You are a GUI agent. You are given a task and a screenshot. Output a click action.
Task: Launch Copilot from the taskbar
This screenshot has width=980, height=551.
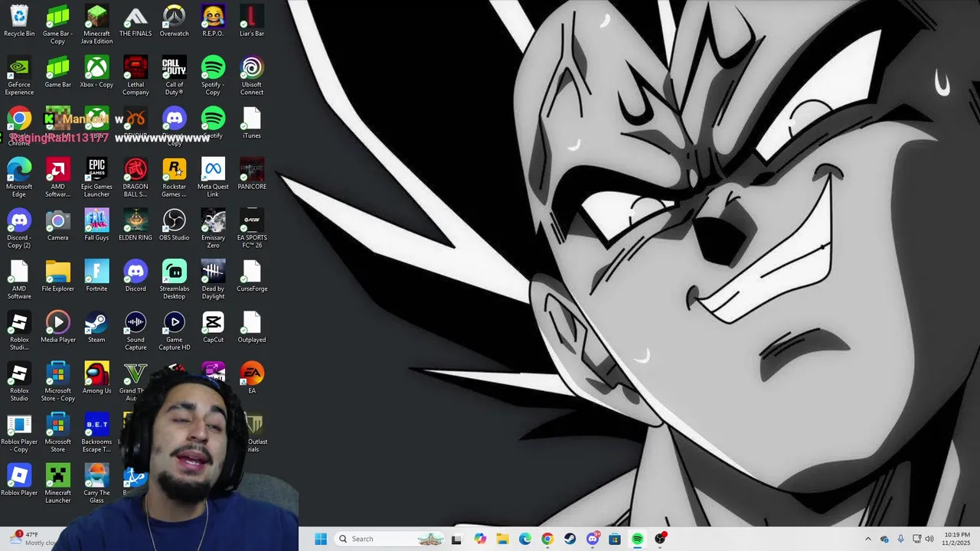click(x=480, y=539)
